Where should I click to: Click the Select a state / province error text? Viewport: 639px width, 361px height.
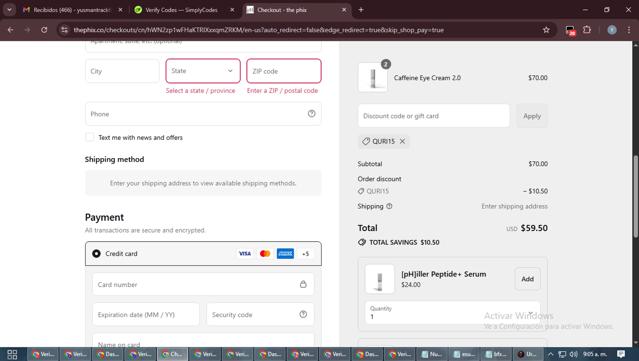(x=201, y=90)
